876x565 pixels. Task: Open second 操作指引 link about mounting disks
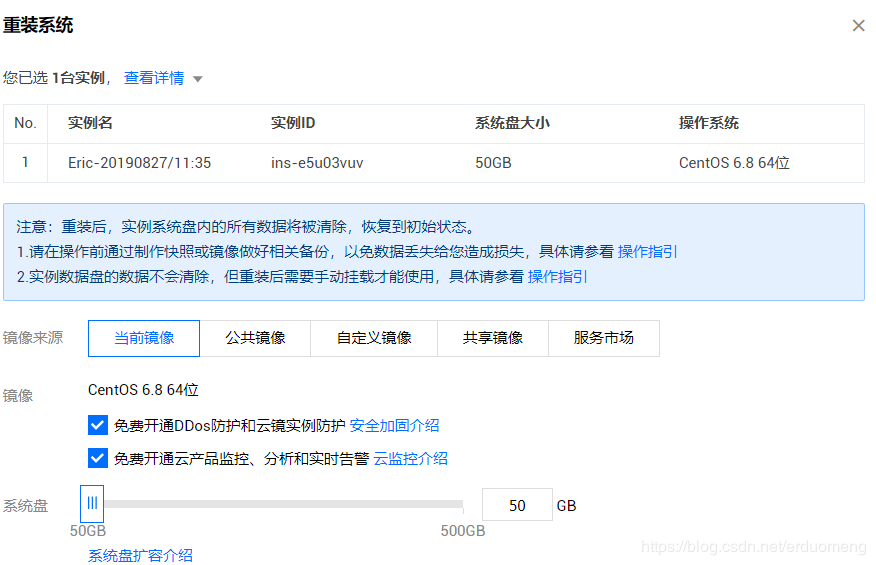point(557,277)
